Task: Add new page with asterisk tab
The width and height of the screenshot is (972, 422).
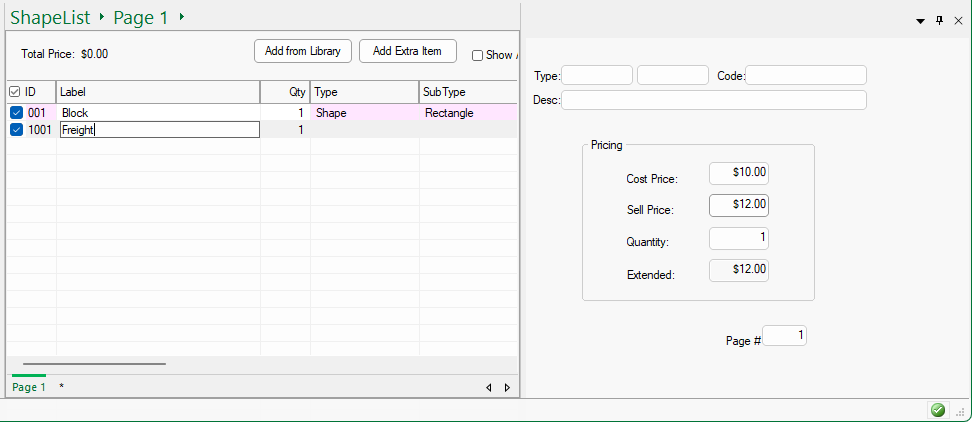Action: (x=62, y=387)
